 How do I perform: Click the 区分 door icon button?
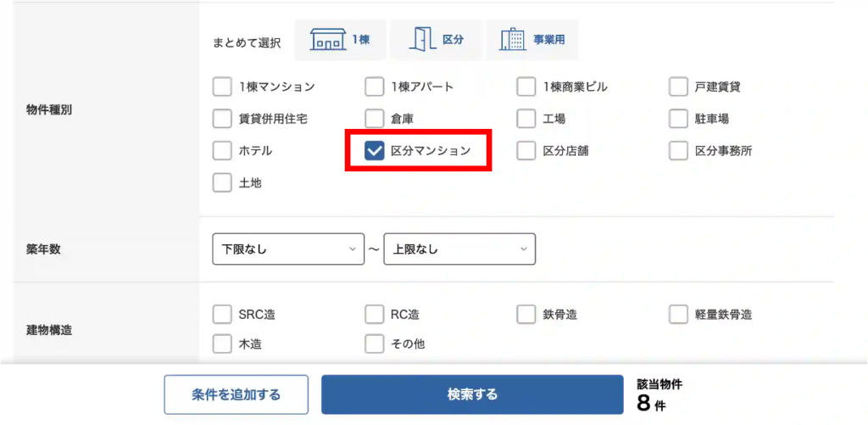point(437,40)
